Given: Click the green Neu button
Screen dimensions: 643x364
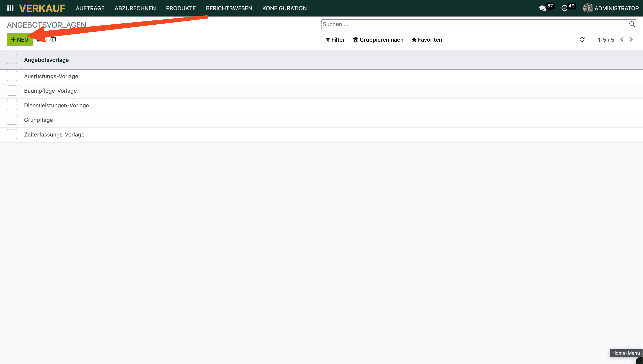Looking at the screenshot, I should 20,40.
